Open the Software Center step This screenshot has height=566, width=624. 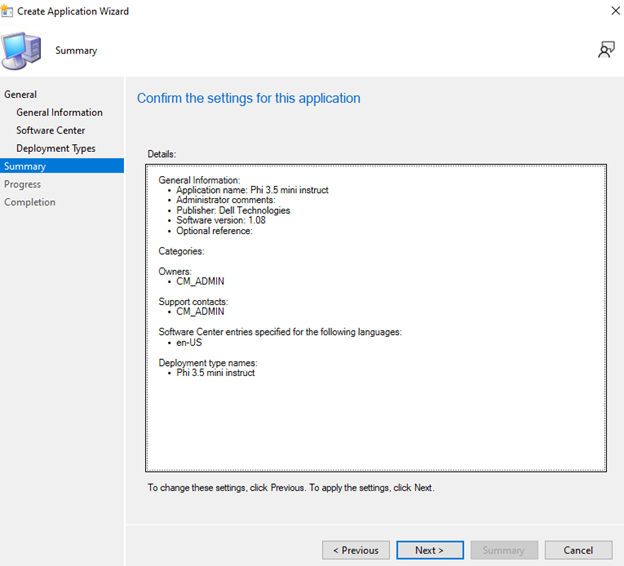coord(51,130)
